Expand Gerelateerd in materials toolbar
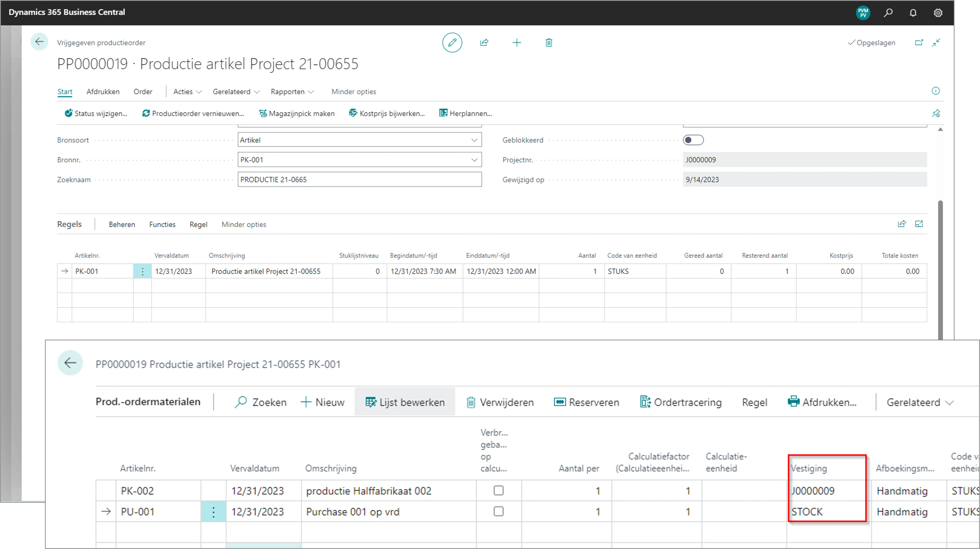This screenshot has width=980, height=549. [920, 402]
